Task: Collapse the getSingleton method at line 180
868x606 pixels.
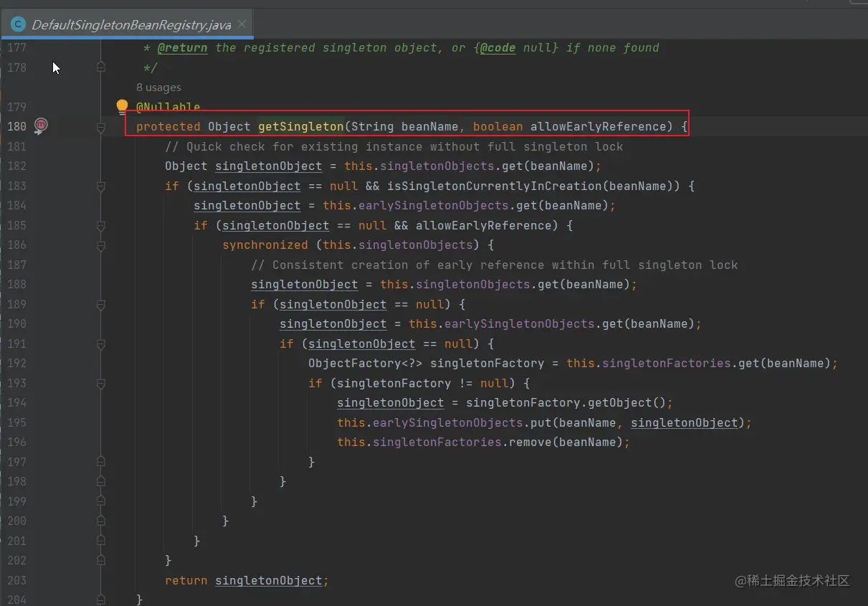Action: [x=101, y=127]
